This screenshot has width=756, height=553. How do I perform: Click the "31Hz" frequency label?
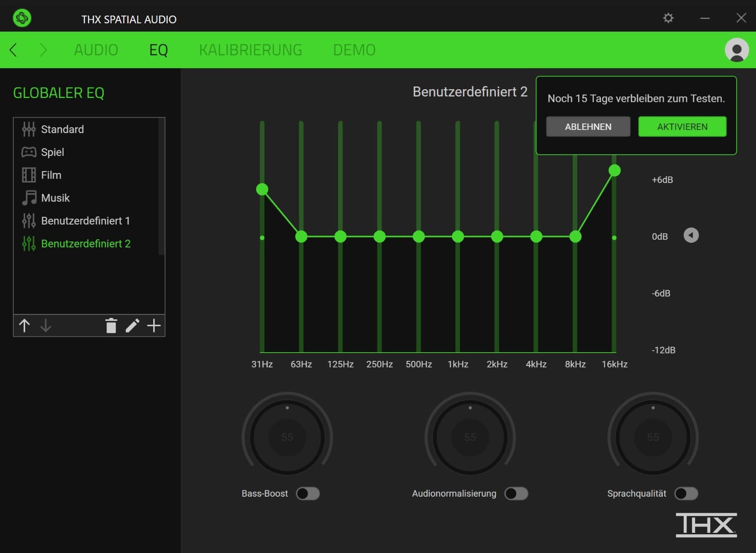click(x=262, y=365)
